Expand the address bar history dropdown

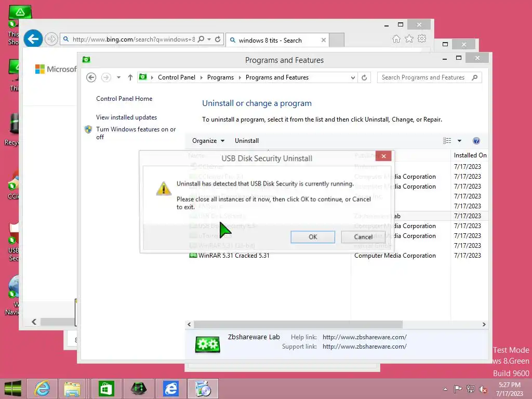[353, 78]
